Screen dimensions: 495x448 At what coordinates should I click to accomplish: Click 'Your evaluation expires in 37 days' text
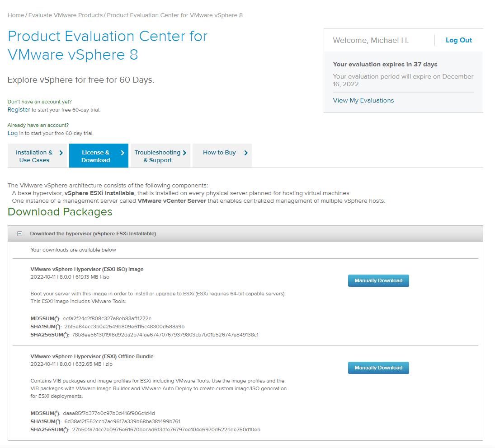(385, 64)
